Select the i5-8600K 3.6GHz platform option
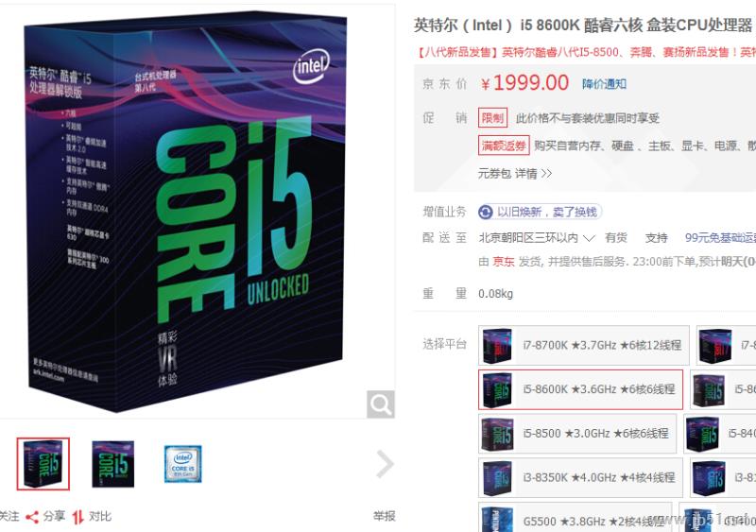This screenshot has height=532, width=756. 580,389
